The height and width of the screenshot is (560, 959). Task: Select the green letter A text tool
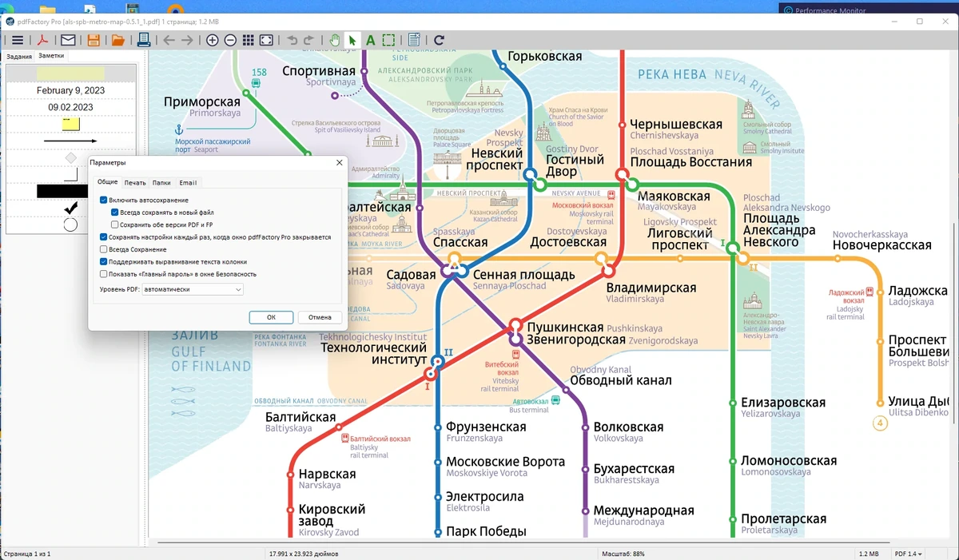point(370,40)
